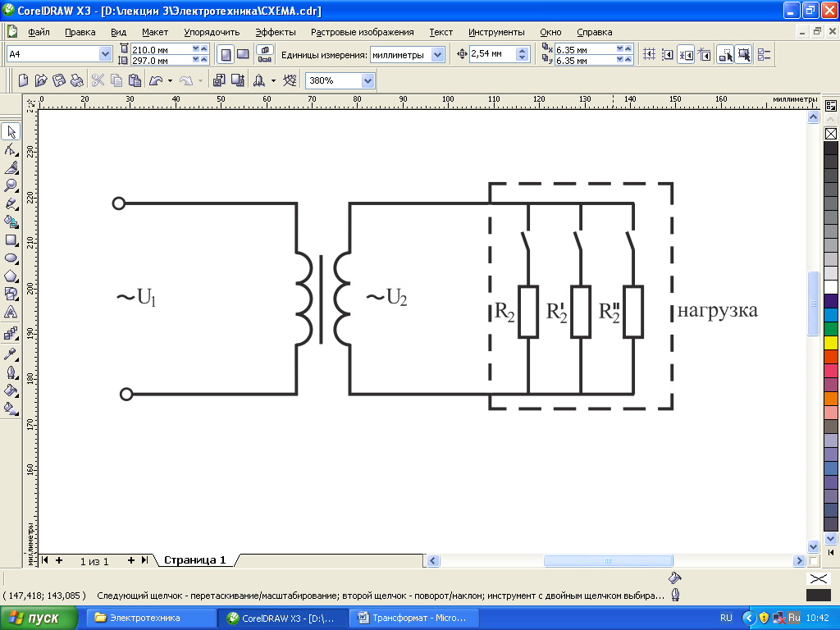Save the document with the diskette icon
Viewport: 840px width, 630px height.
59,80
